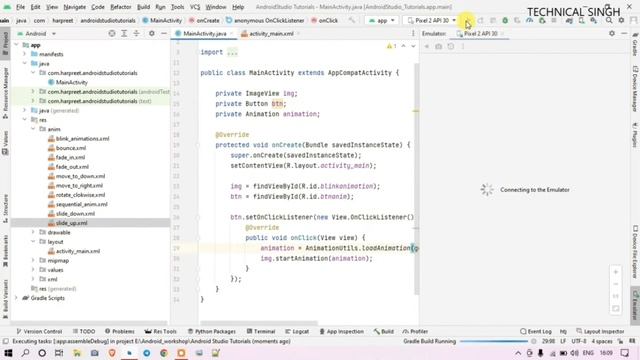The height and width of the screenshot is (360, 640).
Task: Click the 4 spaces indent status entry
Action: click(x=602, y=341)
